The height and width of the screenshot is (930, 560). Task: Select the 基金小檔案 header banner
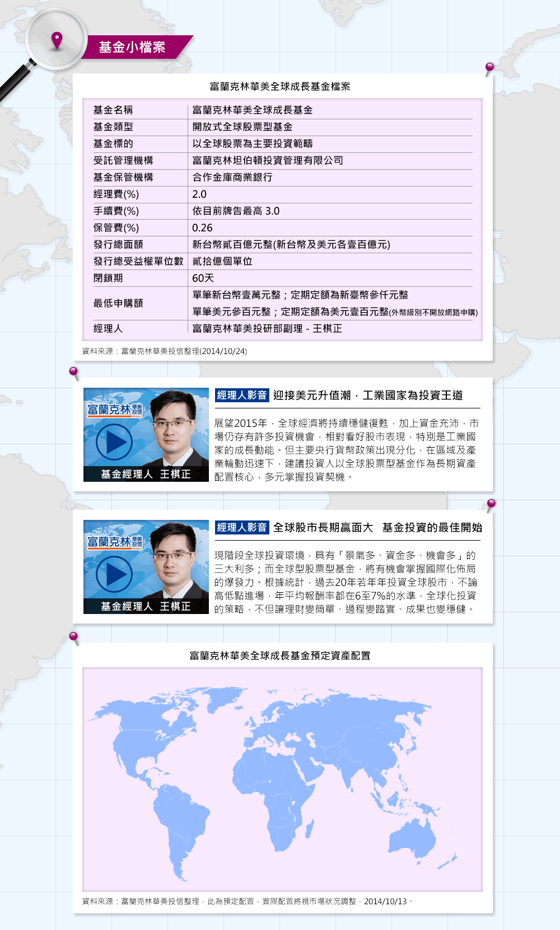133,47
